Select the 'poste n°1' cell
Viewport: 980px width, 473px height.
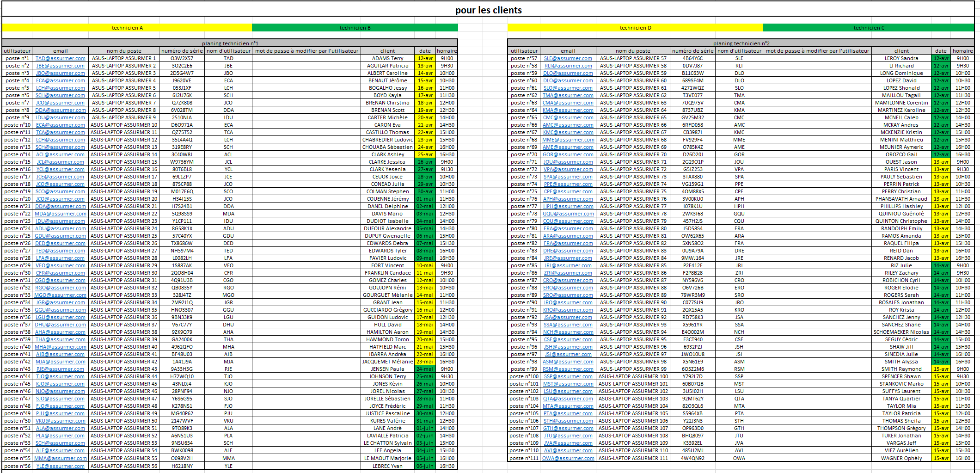[17, 58]
